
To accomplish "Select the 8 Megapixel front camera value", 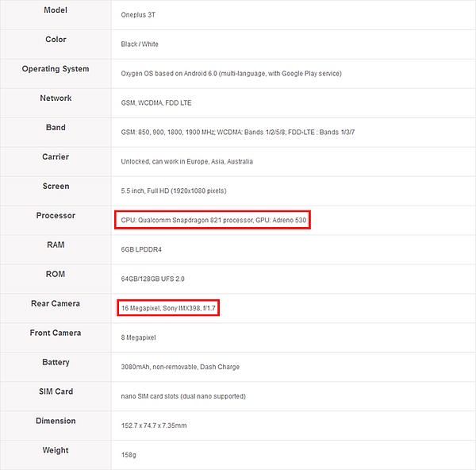I will click(x=138, y=337).
